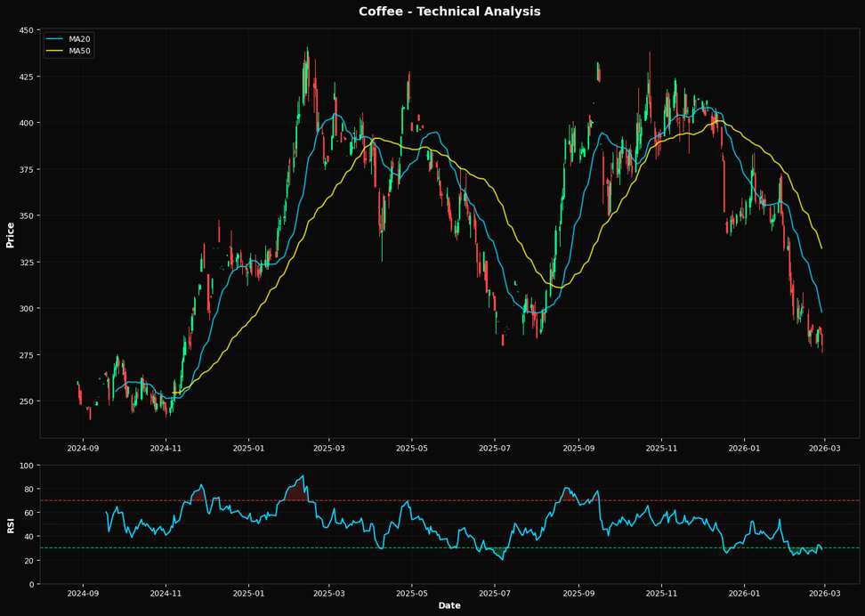This screenshot has height=616, width=865.
Task: Select the 450 tick on the Price axis
Action: [27, 29]
